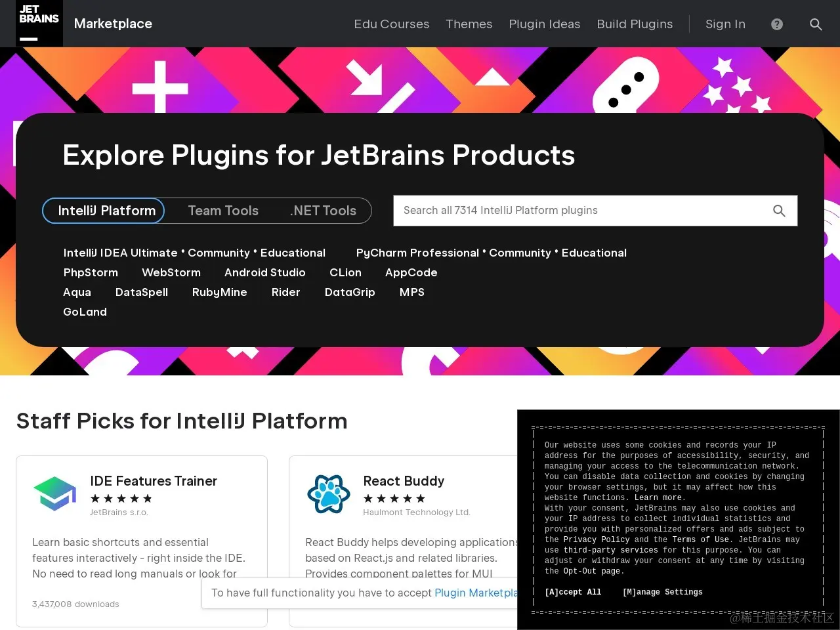The width and height of the screenshot is (840, 630).
Task: Open Themes in the header
Action: click(469, 24)
